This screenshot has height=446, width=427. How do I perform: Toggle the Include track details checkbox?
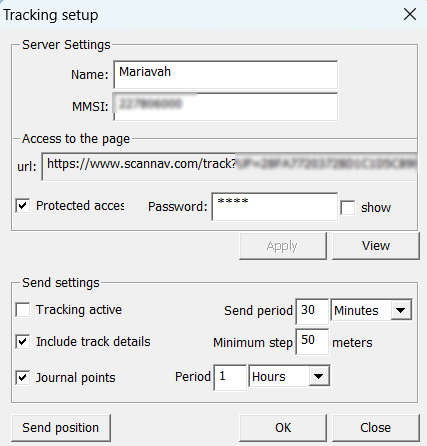tap(23, 342)
